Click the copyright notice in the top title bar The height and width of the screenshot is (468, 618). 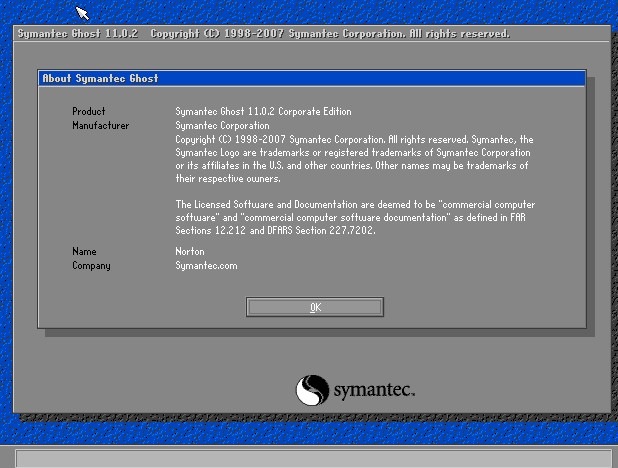click(x=330, y=33)
